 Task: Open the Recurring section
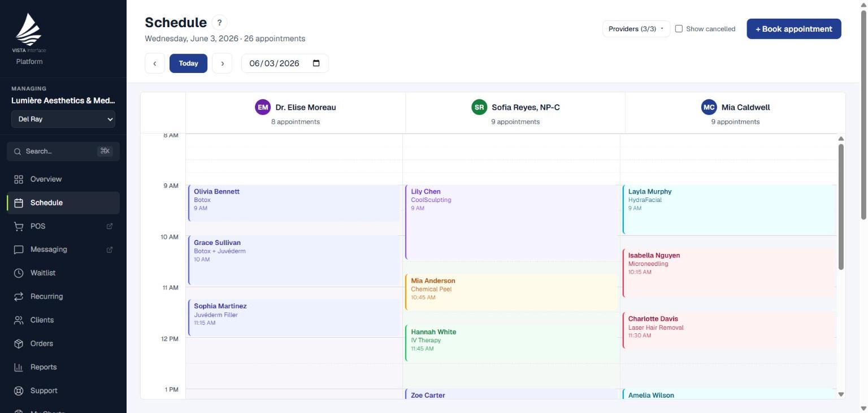click(63, 296)
